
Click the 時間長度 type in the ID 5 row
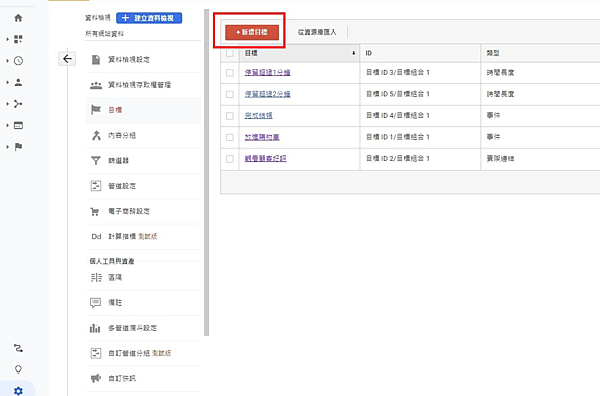click(x=500, y=94)
